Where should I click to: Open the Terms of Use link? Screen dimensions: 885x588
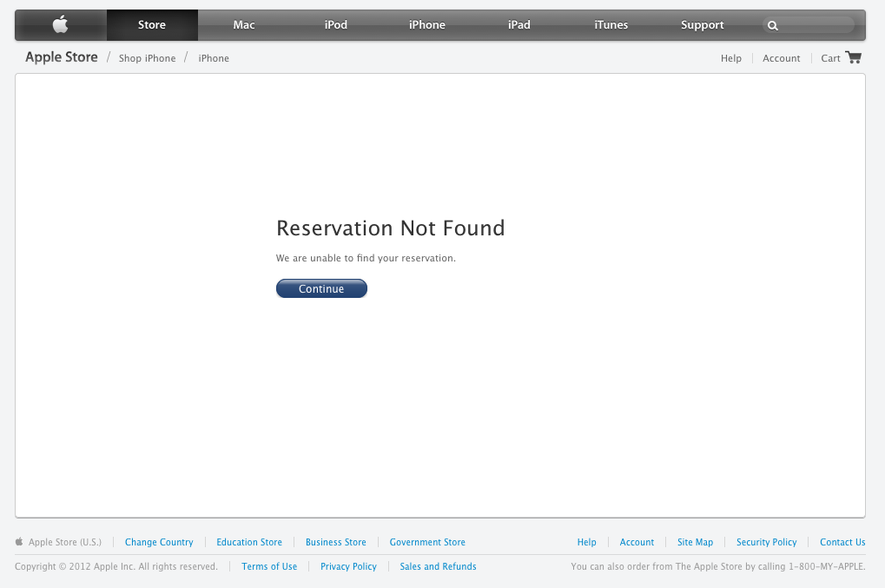[x=269, y=566]
